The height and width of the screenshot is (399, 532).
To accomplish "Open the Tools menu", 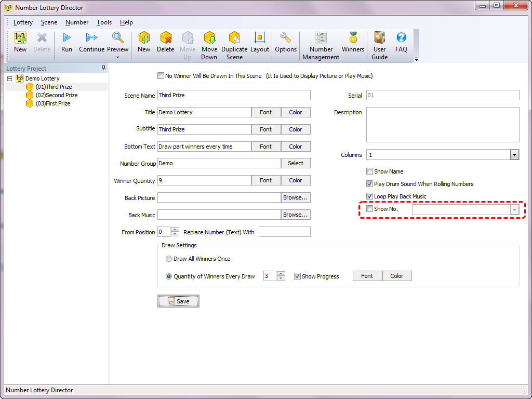I will coord(104,22).
